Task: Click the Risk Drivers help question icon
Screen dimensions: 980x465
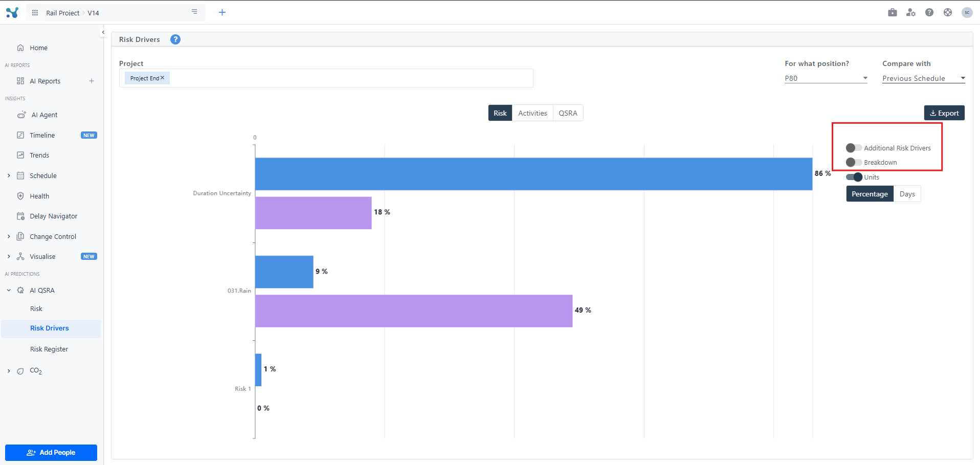Action: pyautogui.click(x=175, y=39)
